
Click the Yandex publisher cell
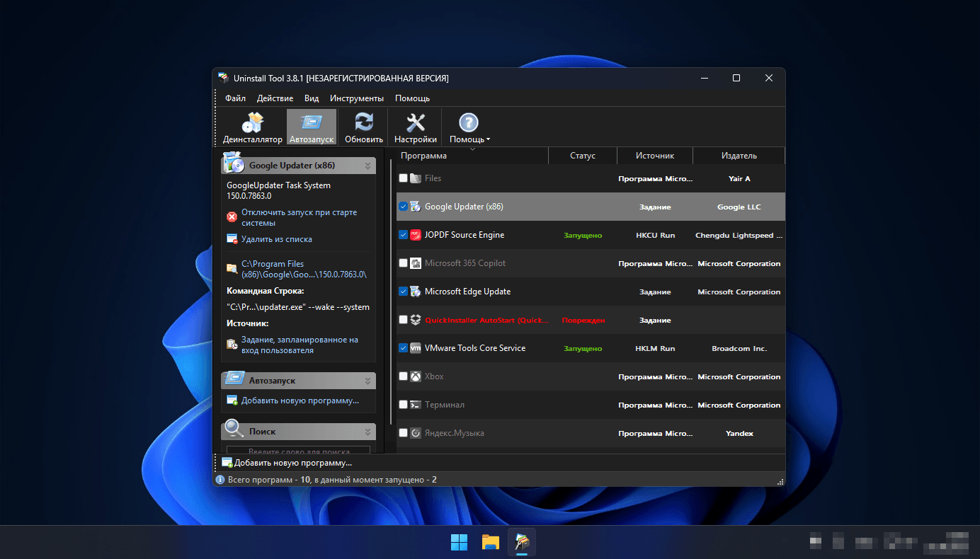pyautogui.click(x=739, y=434)
